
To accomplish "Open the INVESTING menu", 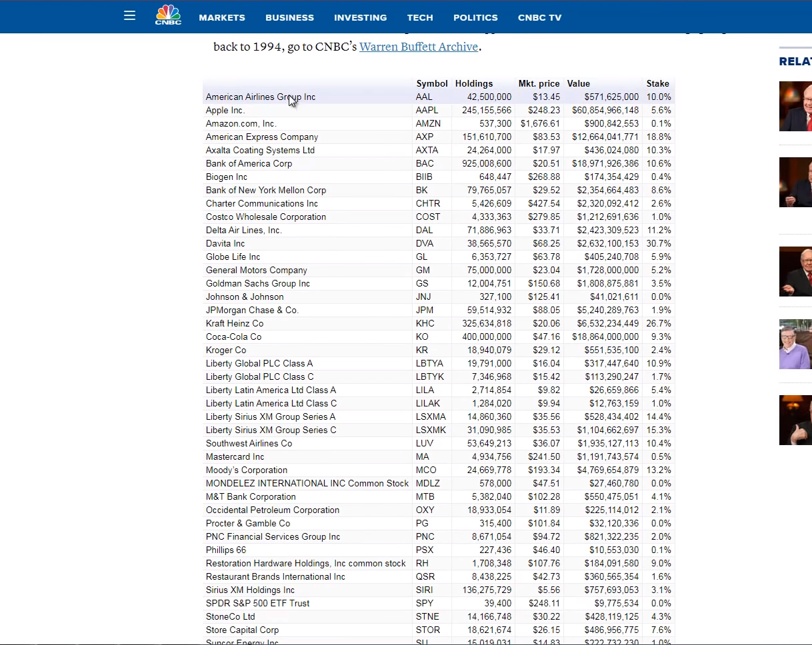I will click(361, 18).
